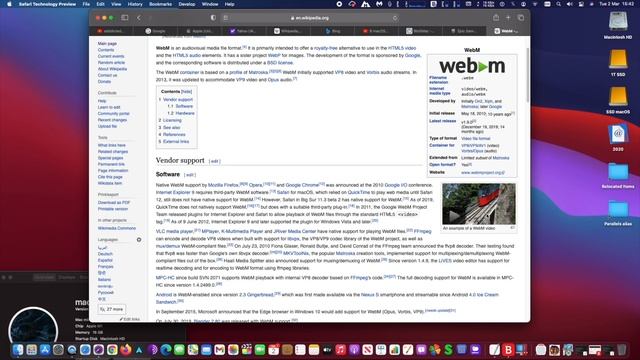Open the Develop menu

click(187, 4)
